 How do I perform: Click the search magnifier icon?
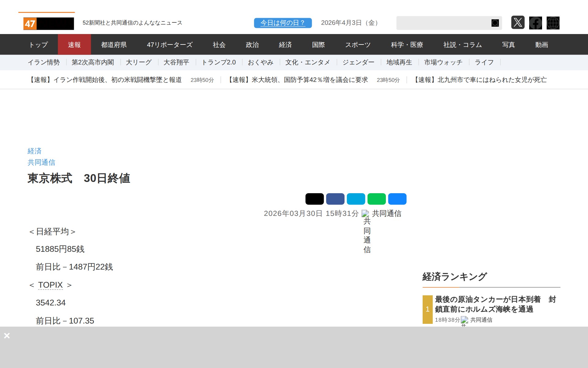pyautogui.click(x=495, y=23)
